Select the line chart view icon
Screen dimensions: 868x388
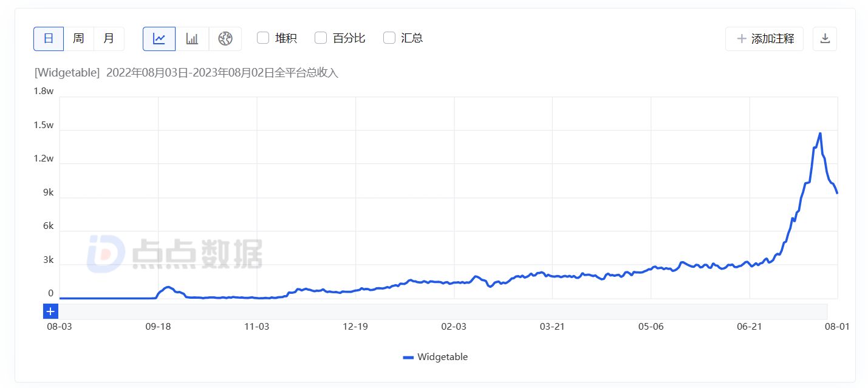coord(159,39)
